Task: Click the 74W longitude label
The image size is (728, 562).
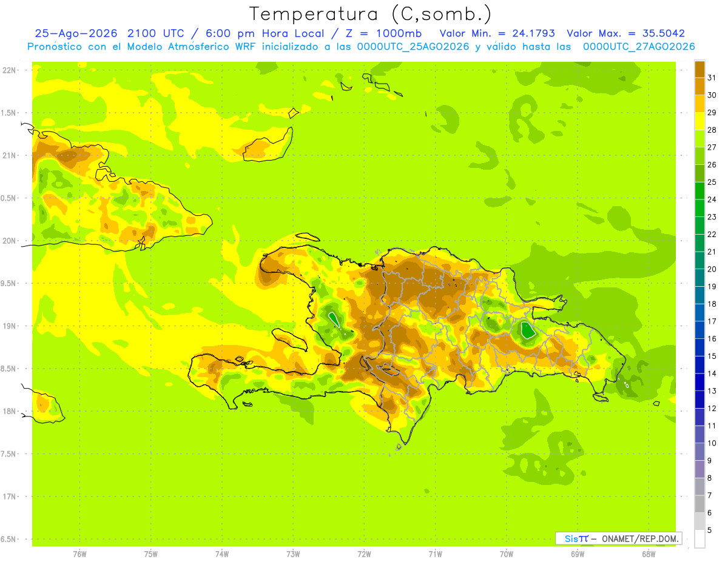Action: 222,554
